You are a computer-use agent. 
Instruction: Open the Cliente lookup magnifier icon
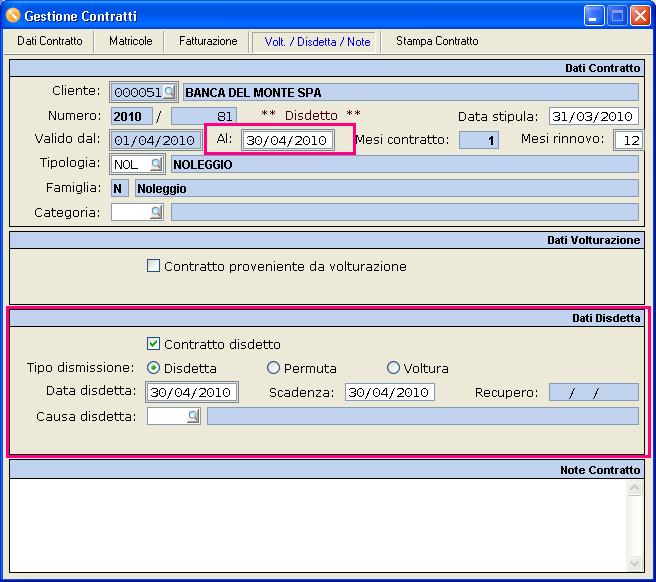click(169, 92)
